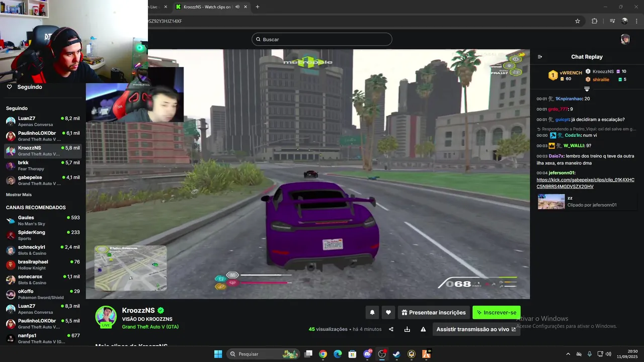The height and width of the screenshot is (362, 644).
Task: Open LuanZ7 recommended channel with 8,3 mil
Action: [x=42, y=309]
